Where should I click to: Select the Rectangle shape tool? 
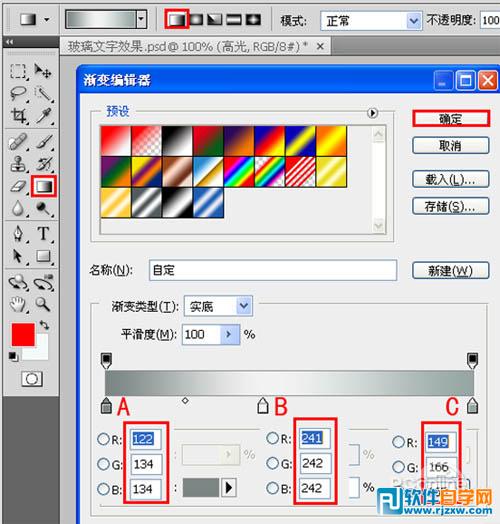(x=43, y=256)
